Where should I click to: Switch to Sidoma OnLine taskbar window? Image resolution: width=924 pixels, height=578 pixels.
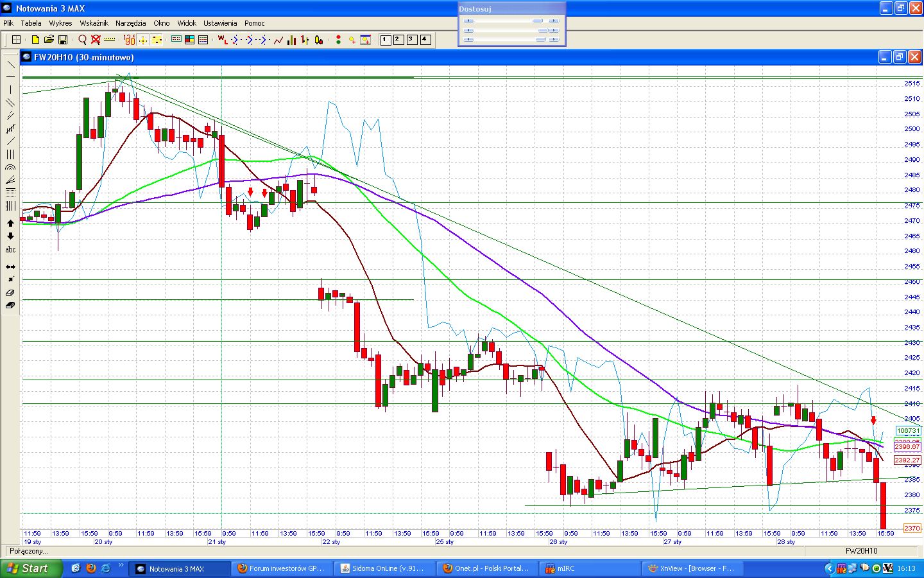point(382,568)
